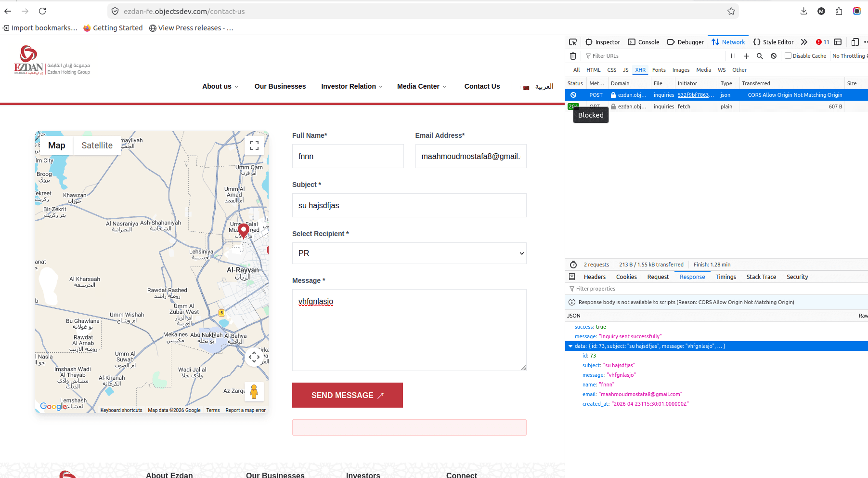Switch to the Console tab

coord(644,42)
